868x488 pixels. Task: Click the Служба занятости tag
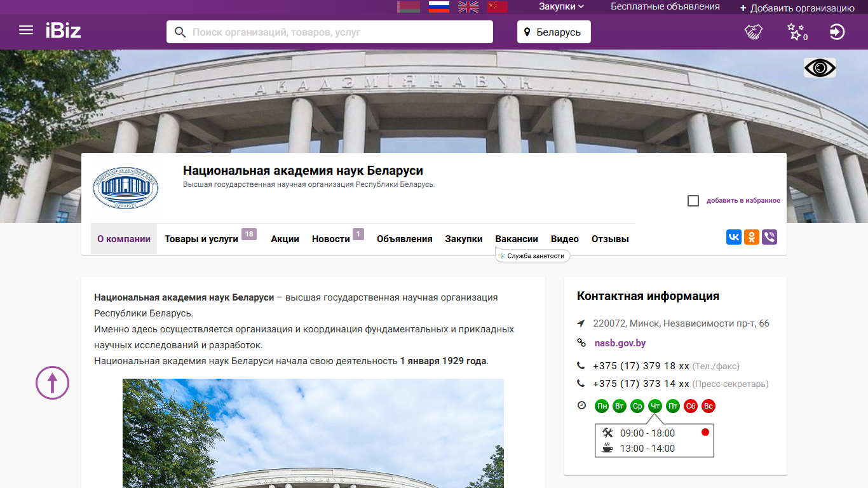coord(532,255)
